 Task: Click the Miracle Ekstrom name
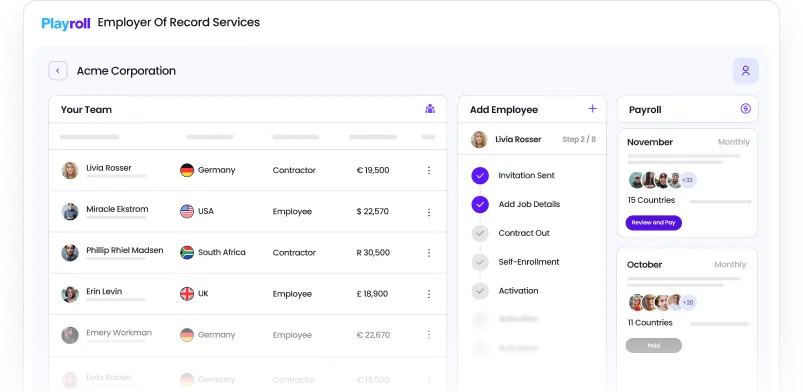coord(117,209)
